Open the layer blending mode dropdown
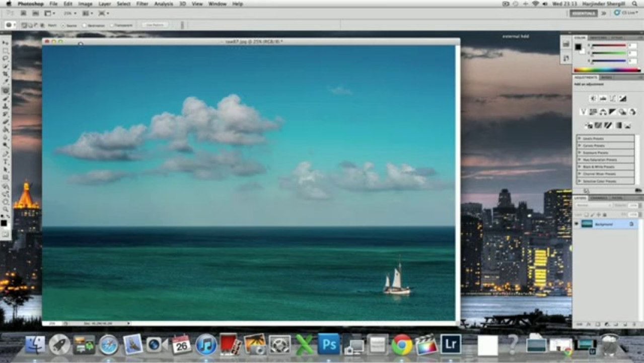Viewport: 644px width, 363px height. pyautogui.click(x=594, y=205)
